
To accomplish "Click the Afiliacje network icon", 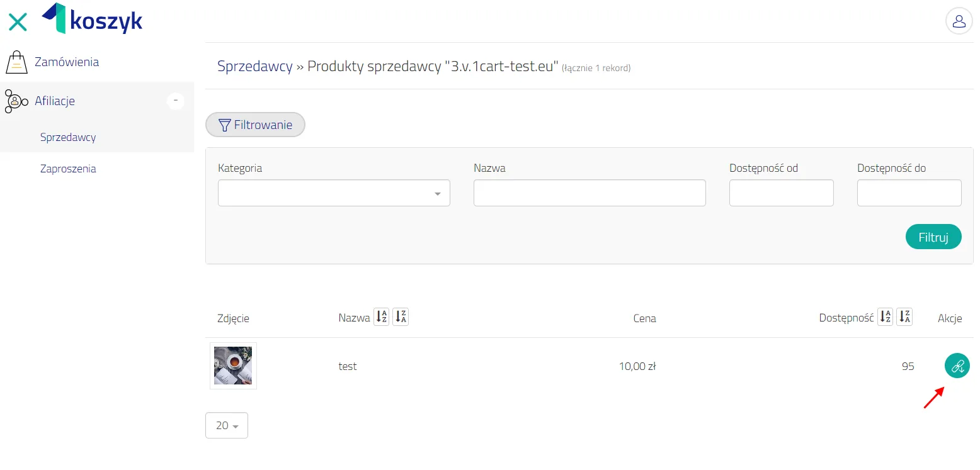I will [16, 101].
